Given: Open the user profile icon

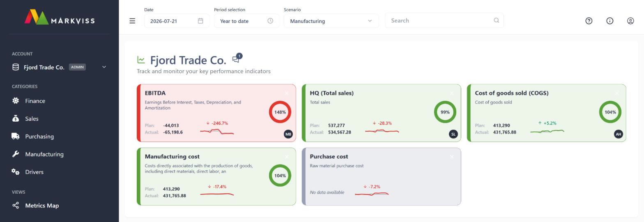Looking at the screenshot, I should [630, 21].
